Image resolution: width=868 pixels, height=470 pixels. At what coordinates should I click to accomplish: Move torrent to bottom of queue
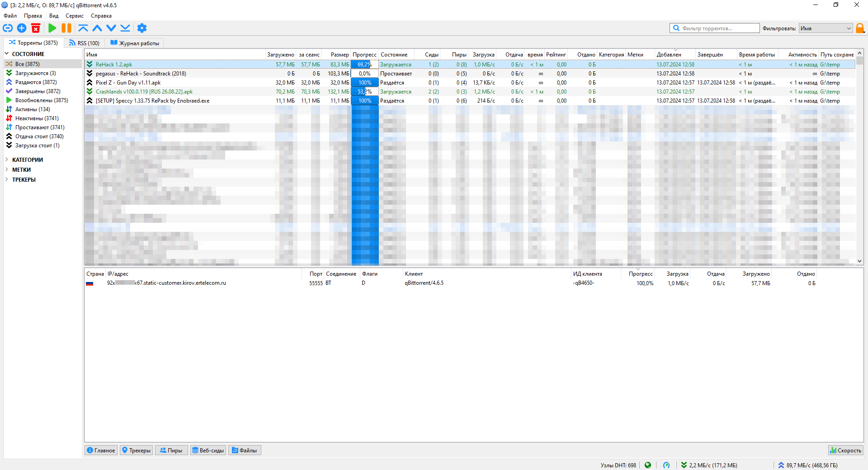pyautogui.click(x=125, y=28)
